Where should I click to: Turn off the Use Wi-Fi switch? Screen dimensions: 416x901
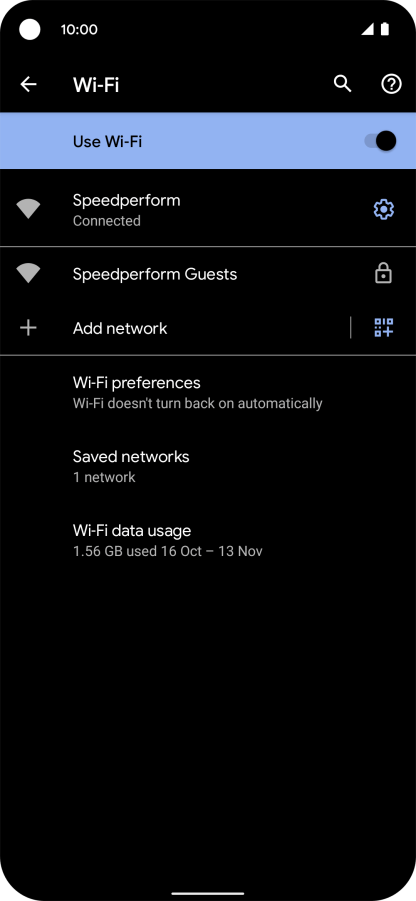pos(380,141)
